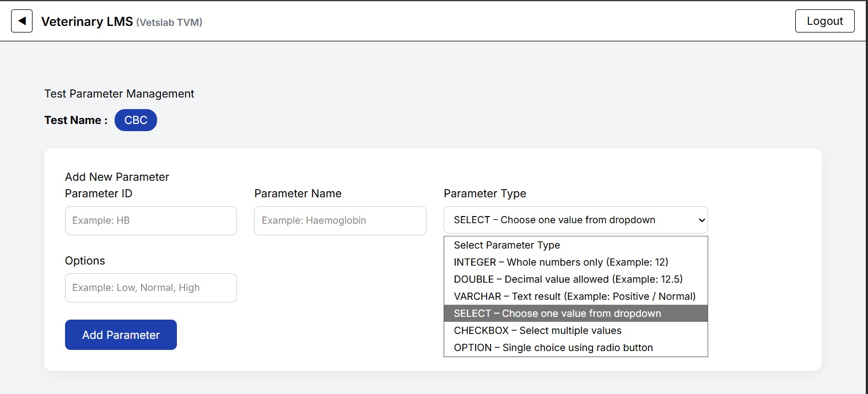Log out using the Logout button

point(824,21)
